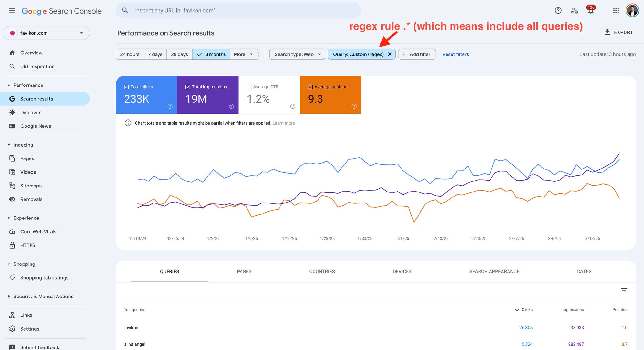Image resolution: width=644 pixels, height=350 pixels.
Task: Expand the Search type Web dropdown
Action: pos(297,54)
